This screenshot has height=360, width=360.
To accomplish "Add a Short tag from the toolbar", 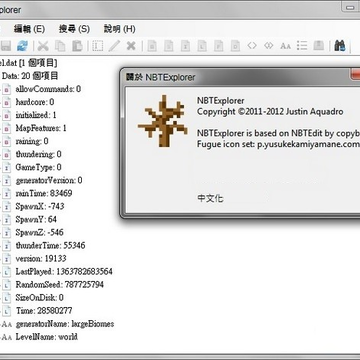I will (x=169, y=46).
